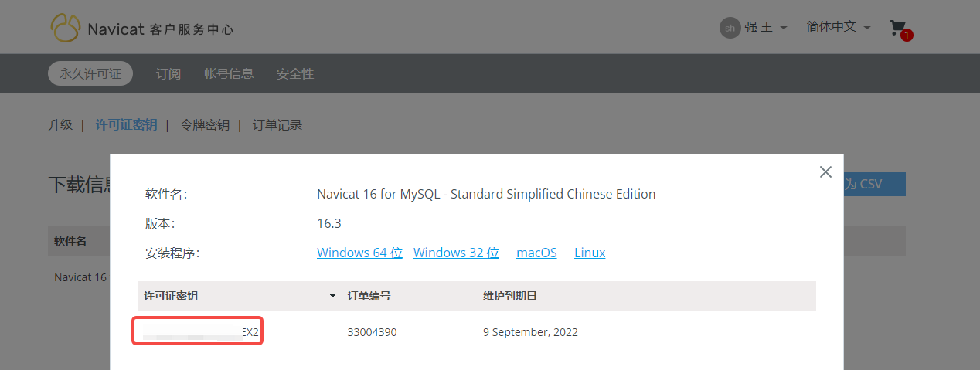
Task: Close the license details dialog
Action: point(825,171)
